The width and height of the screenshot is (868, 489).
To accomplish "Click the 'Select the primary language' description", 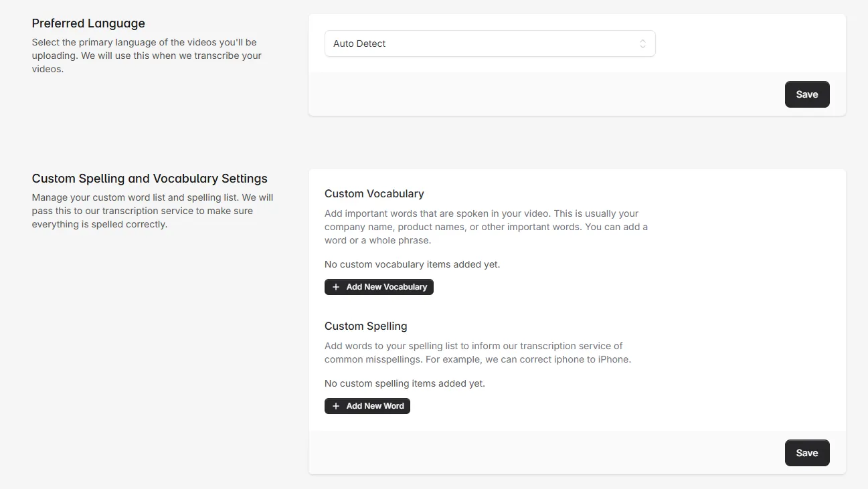I will pyautogui.click(x=147, y=56).
